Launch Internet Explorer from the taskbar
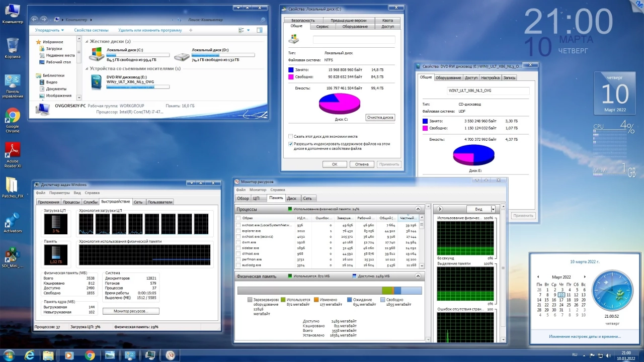The height and width of the screenshot is (362, 644). pos(30,355)
